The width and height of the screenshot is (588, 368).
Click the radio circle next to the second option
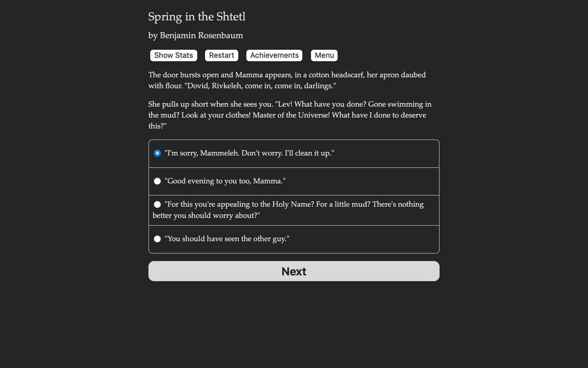[x=157, y=181]
